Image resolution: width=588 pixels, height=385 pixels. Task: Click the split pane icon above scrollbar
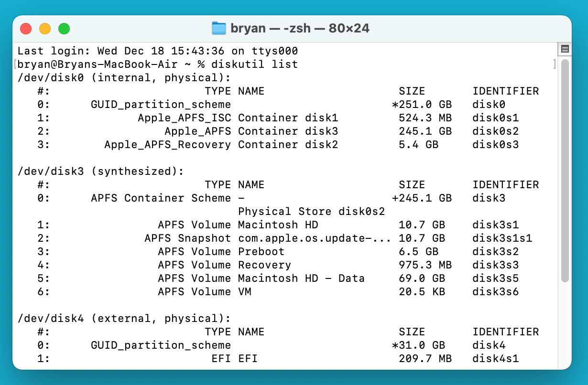pos(565,49)
